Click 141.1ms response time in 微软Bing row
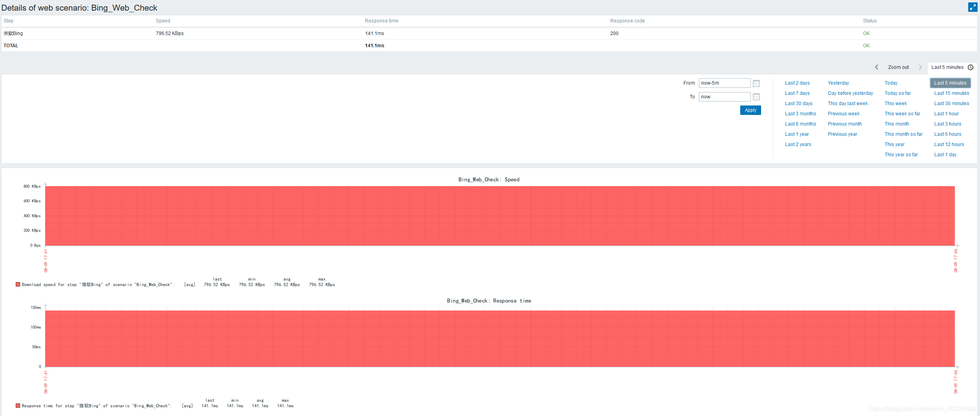980x416 pixels. pyautogui.click(x=374, y=33)
